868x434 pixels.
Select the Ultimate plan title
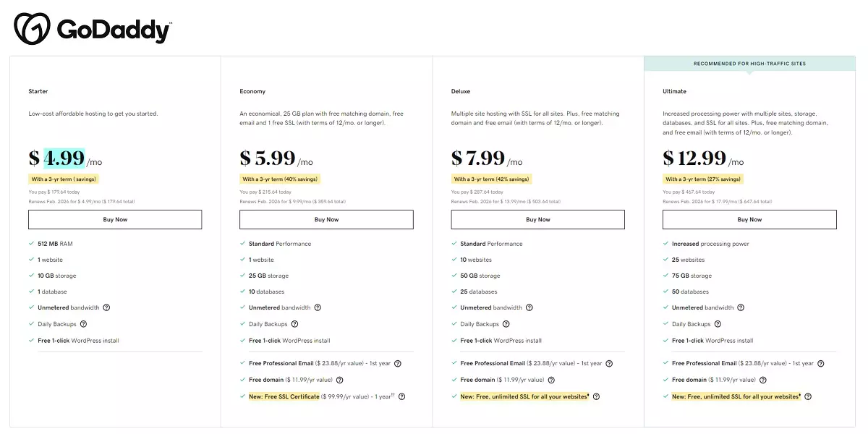(x=674, y=91)
